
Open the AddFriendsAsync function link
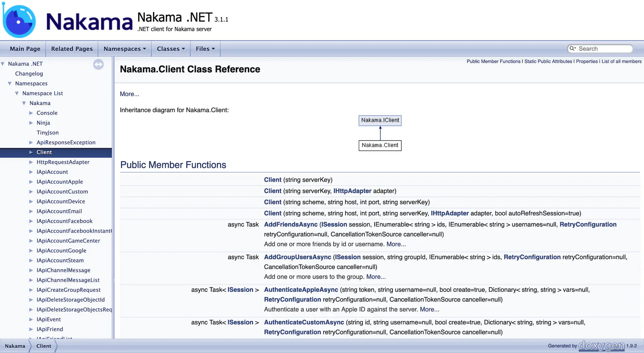click(291, 225)
